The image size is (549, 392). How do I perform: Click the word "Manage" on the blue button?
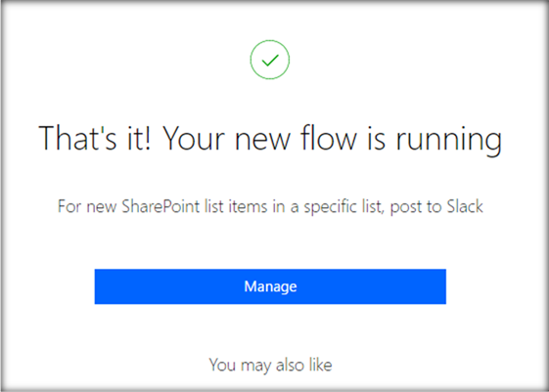270,286
